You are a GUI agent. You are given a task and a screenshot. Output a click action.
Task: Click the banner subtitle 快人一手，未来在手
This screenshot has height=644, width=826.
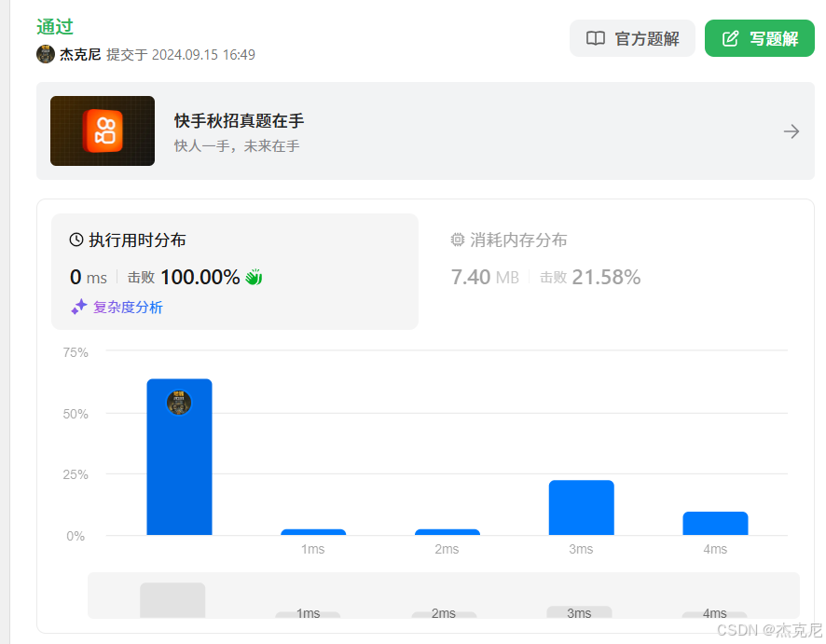(237, 146)
